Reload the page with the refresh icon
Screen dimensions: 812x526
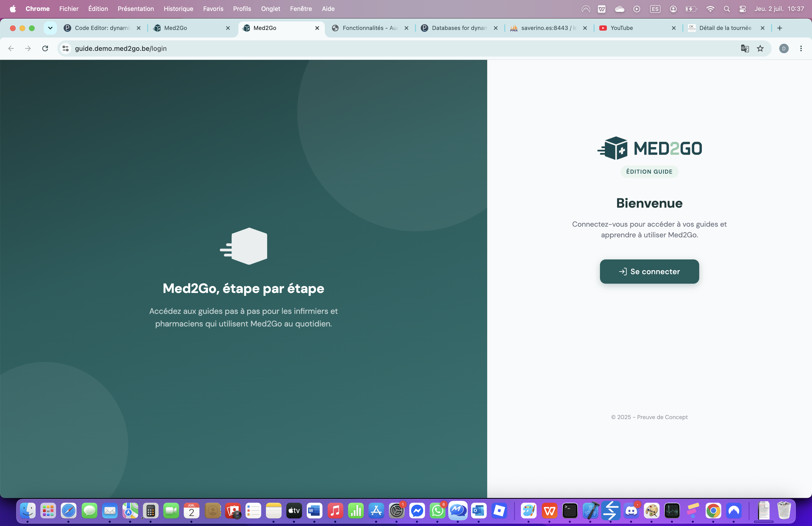click(45, 48)
